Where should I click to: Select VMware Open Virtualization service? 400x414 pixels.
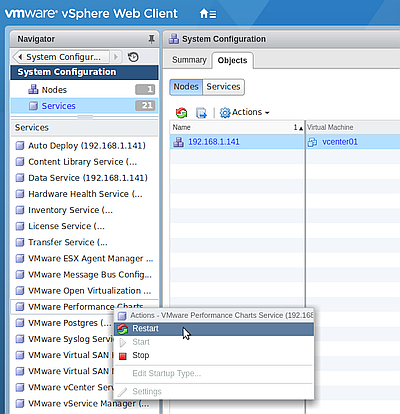(84, 291)
